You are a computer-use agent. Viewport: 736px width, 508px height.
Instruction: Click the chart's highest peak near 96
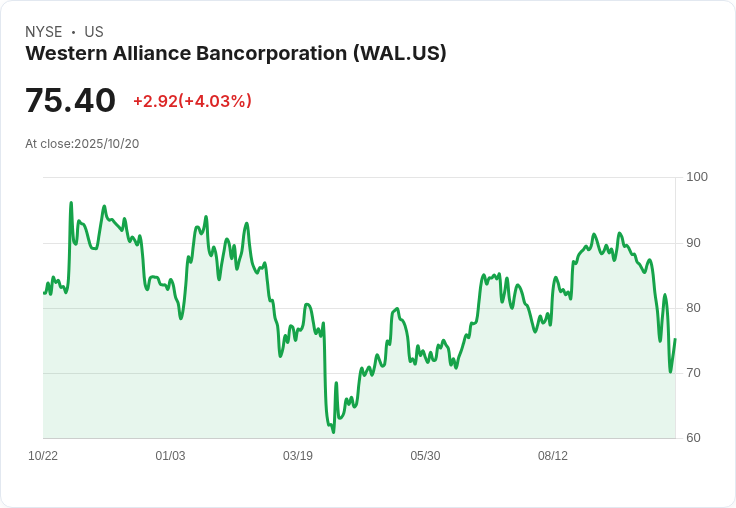tap(71, 203)
